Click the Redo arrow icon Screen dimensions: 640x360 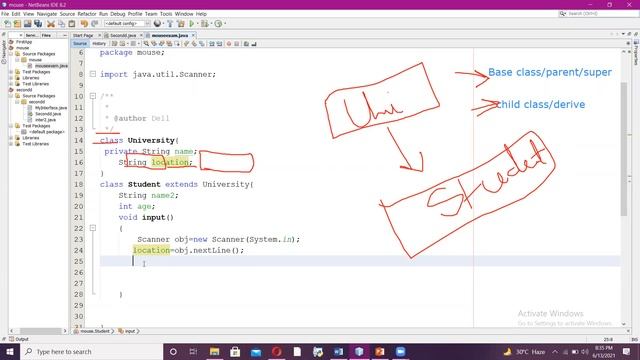[95, 24]
